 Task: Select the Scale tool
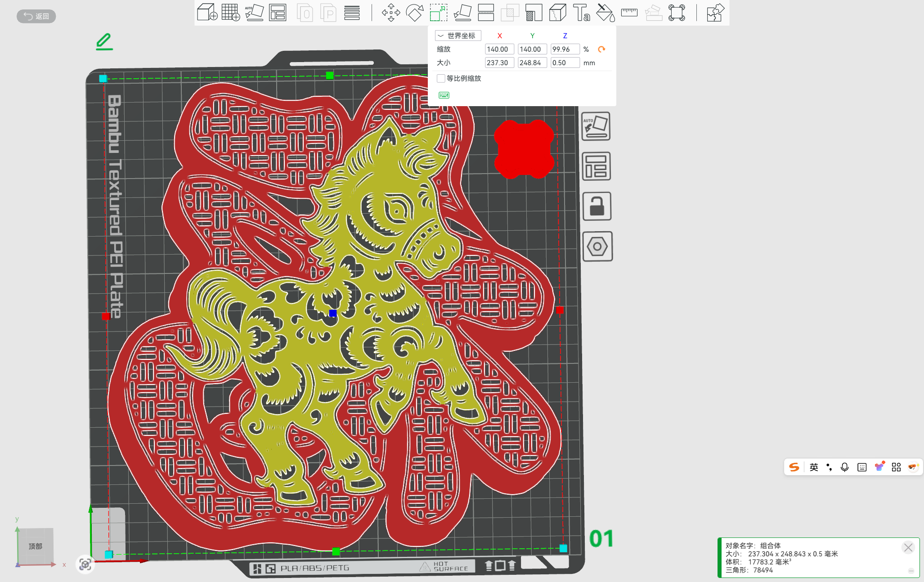[x=439, y=13]
